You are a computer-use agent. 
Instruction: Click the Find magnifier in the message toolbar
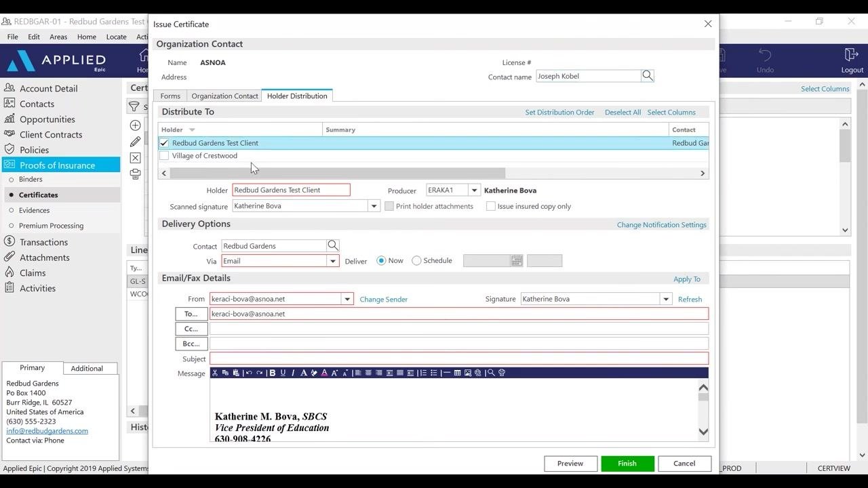click(491, 373)
